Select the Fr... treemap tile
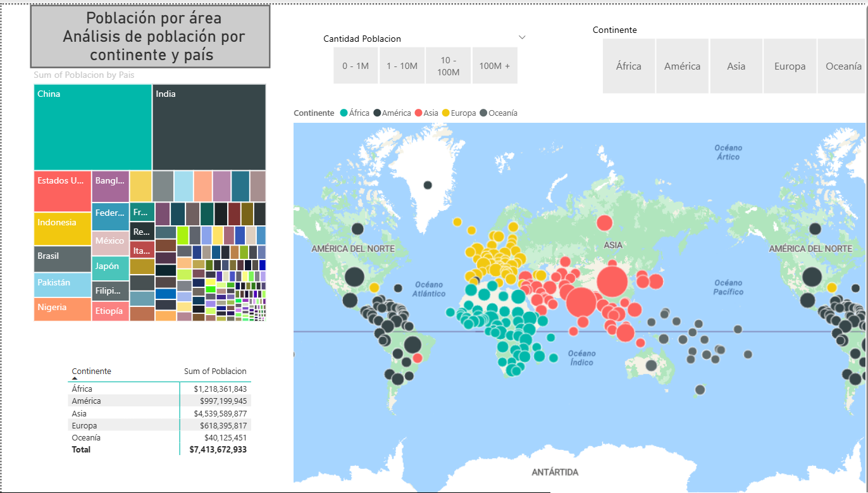Image resolution: width=868 pixels, height=493 pixels. (142, 213)
